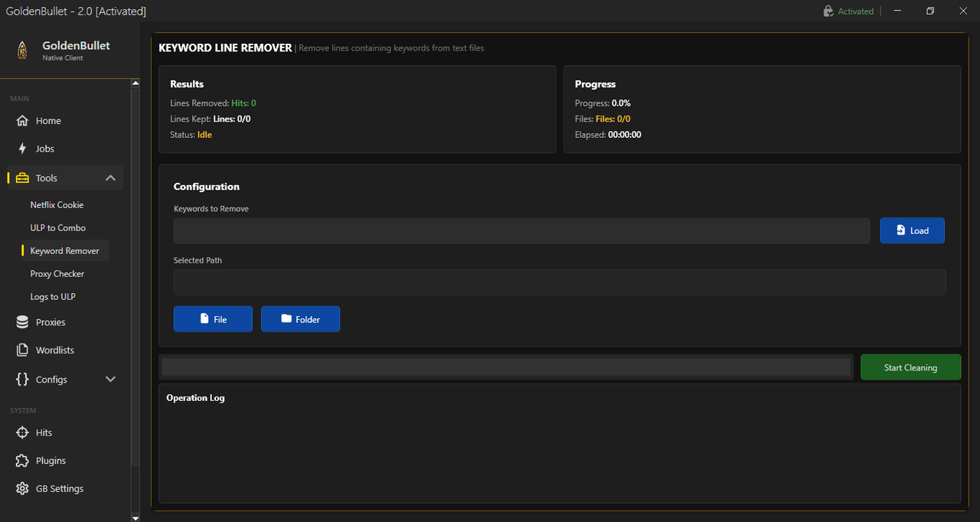Open Wordlists using its document icon
Screen dimensions: 980x522
(x=22, y=350)
